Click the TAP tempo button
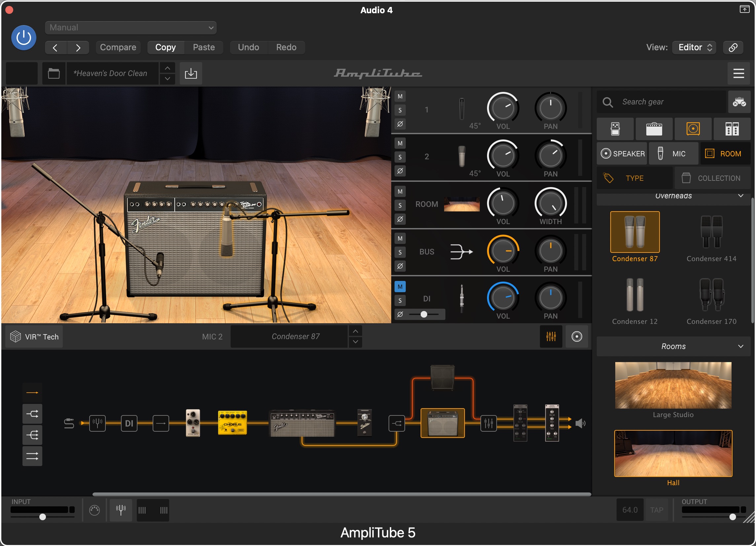756x546 pixels. pos(656,510)
